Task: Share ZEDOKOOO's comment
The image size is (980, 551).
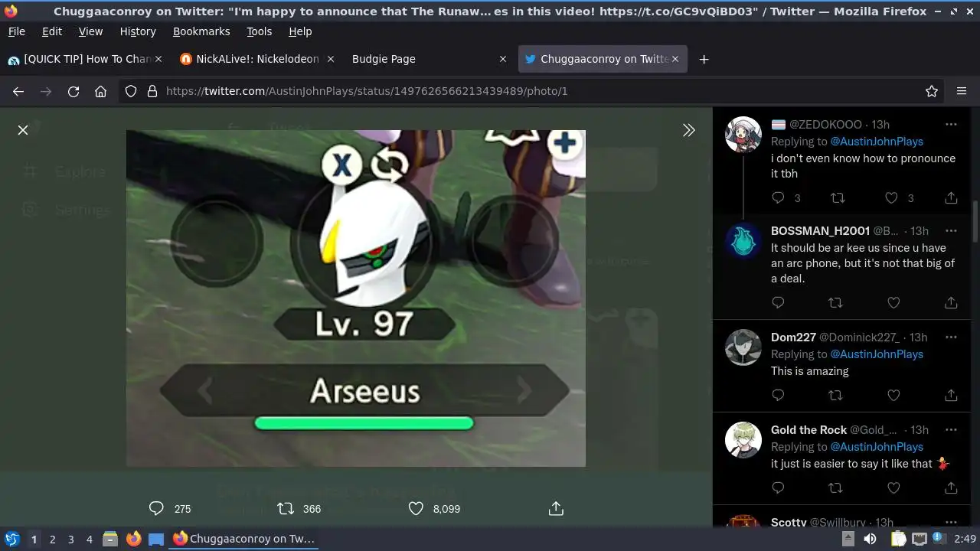Action: point(951,197)
